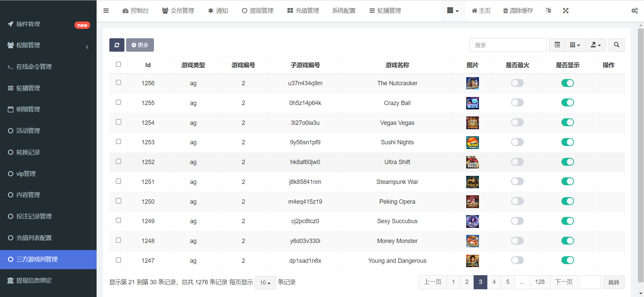Viewport: 644px width, 297px height.
Task: Select 投注记录管理 in the sidebar
Action: tap(34, 216)
